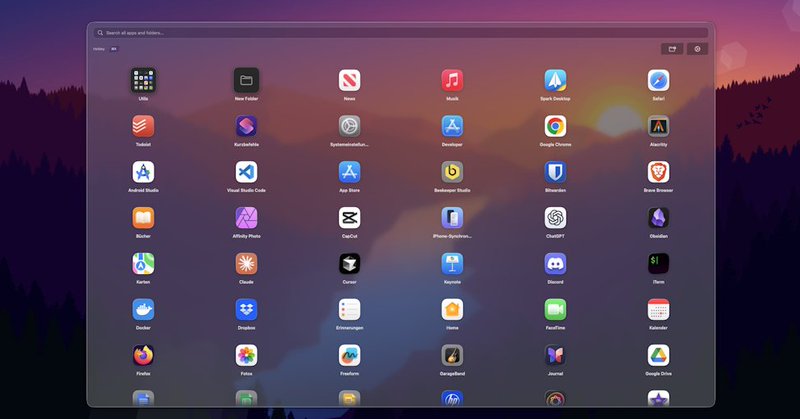The image size is (800, 419).
Task: Launch the Kurzbefehle shortcuts app
Action: [x=246, y=126]
